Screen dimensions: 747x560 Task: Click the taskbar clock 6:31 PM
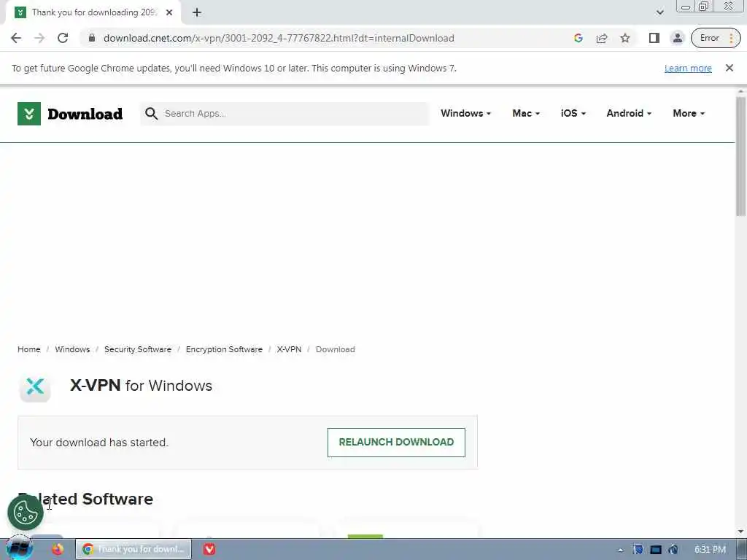pyautogui.click(x=710, y=550)
